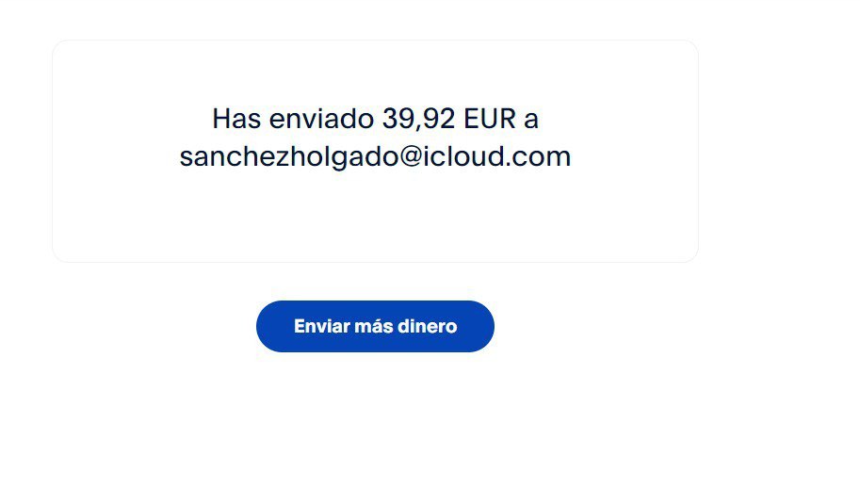
Task: Click the EUR currency label
Action: pos(490,119)
